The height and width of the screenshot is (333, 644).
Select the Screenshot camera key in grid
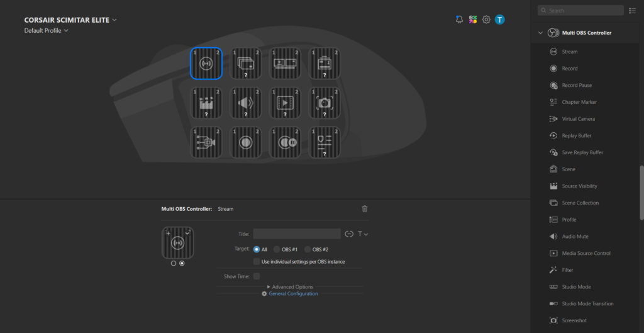click(325, 103)
